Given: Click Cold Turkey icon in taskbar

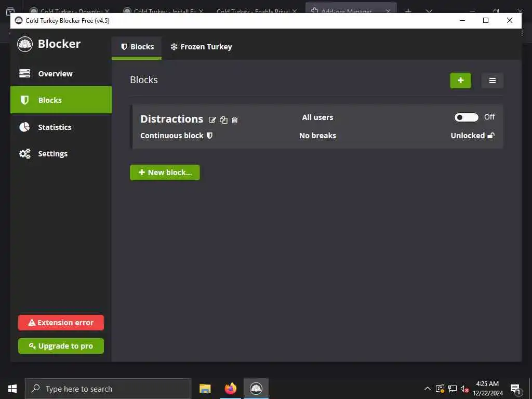Looking at the screenshot, I should (256, 389).
